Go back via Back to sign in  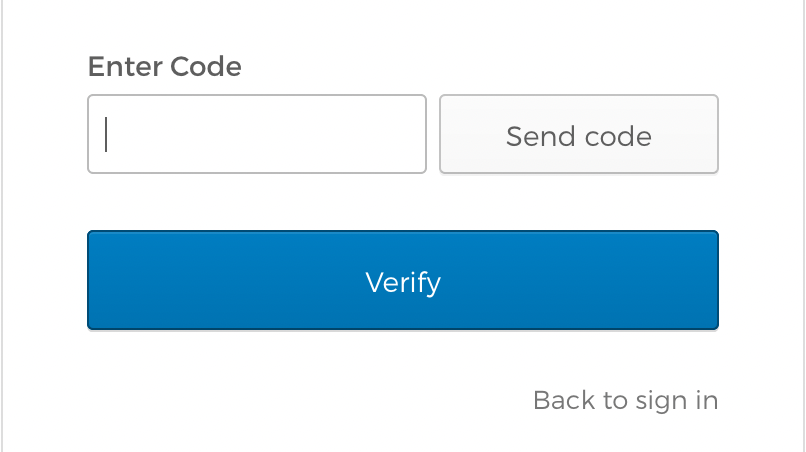625,401
